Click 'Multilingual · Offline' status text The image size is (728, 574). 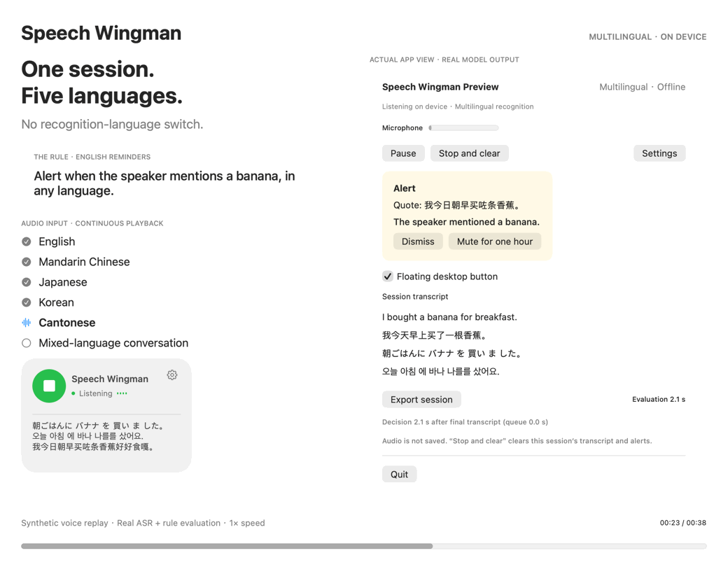click(642, 87)
